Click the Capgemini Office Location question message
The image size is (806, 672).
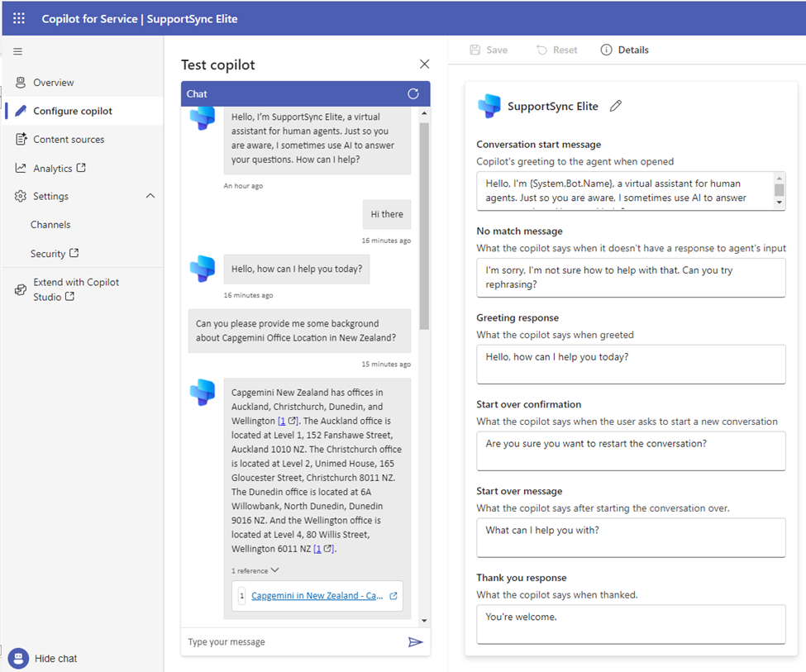tap(300, 331)
